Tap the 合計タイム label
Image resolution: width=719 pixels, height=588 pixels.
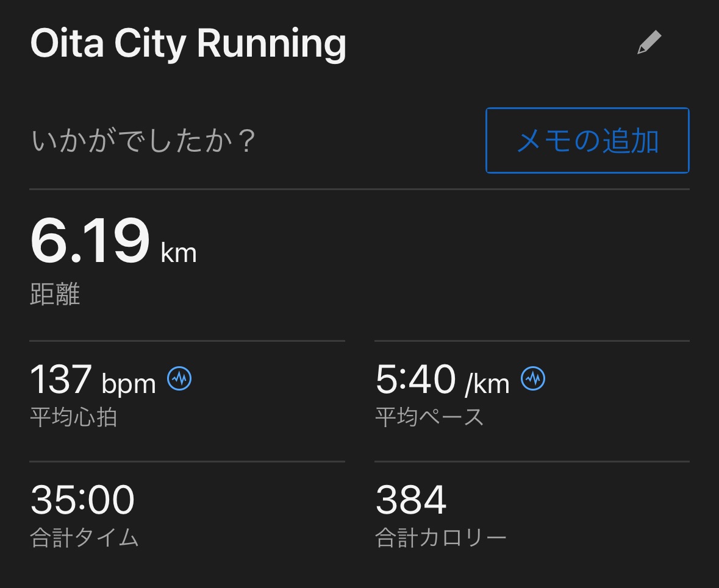coord(84,538)
